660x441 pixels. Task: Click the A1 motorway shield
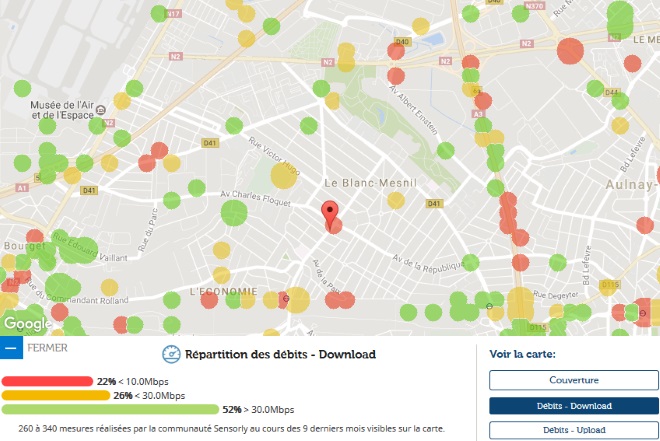[21, 187]
